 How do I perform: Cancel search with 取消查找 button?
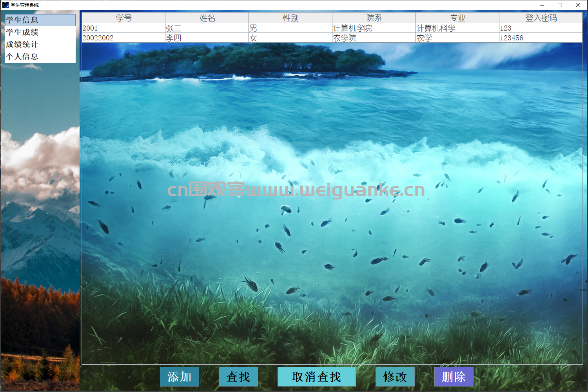[317, 377]
